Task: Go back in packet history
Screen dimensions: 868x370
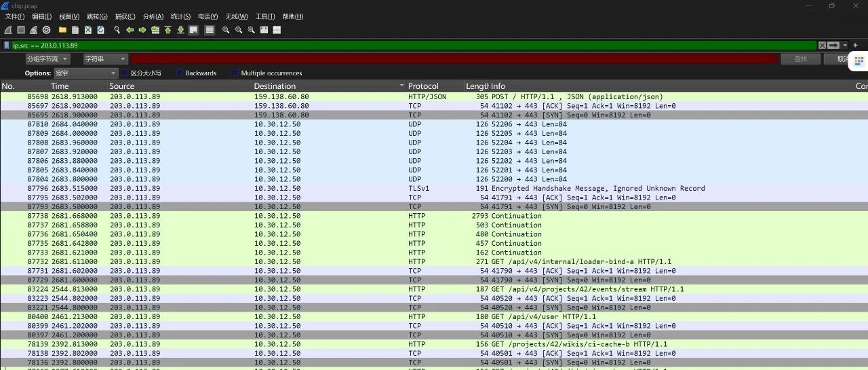Action: pos(130,30)
